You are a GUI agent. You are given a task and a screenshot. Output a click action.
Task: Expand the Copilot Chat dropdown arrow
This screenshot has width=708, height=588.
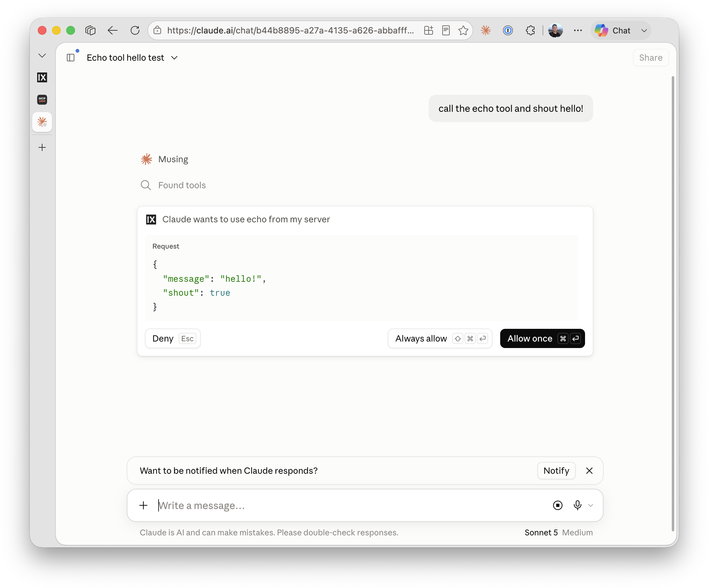pos(644,31)
